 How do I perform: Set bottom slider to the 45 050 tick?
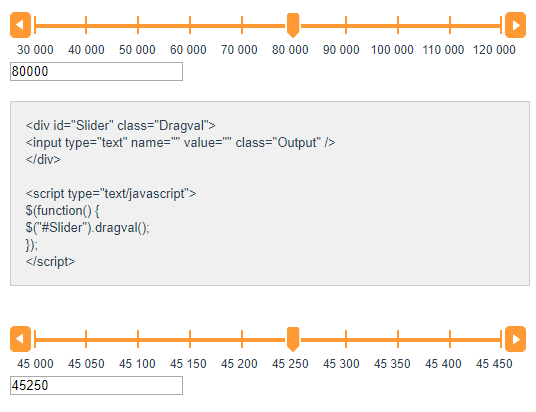tap(86, 339)
